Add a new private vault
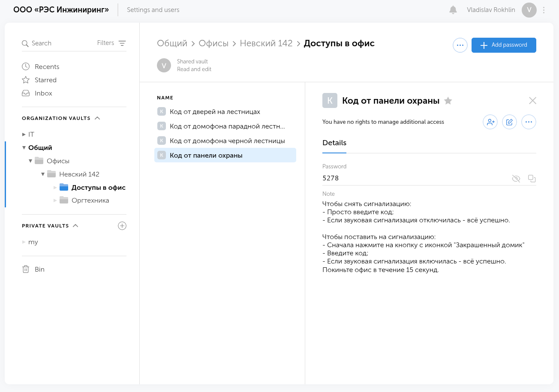Image resolution: width=559 pixels, height=392 pixels. [x=122, y=226]
